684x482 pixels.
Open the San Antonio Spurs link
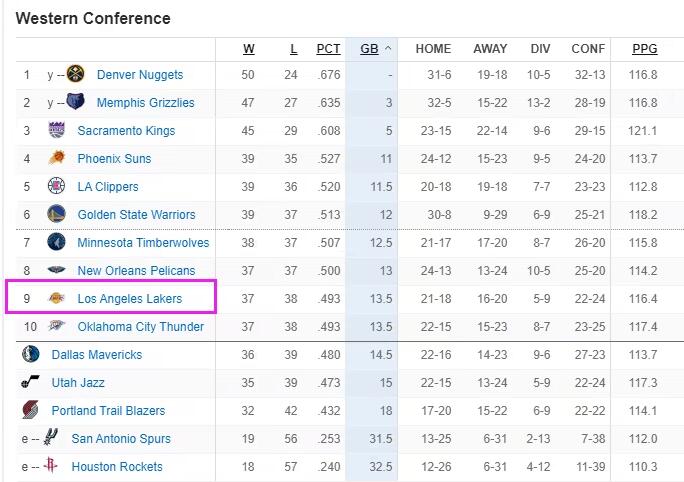pyautogui.click(x=121, y=439)
